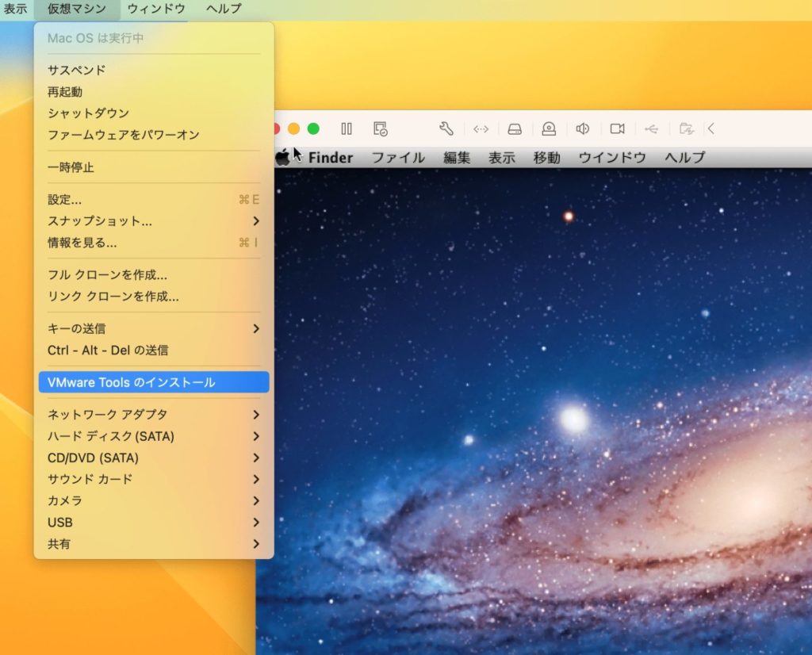The height and width of the screenshot is (655, 812).
Task: Choose リンク クローンを作成... menu item
Action: click(x=154, y=296)
